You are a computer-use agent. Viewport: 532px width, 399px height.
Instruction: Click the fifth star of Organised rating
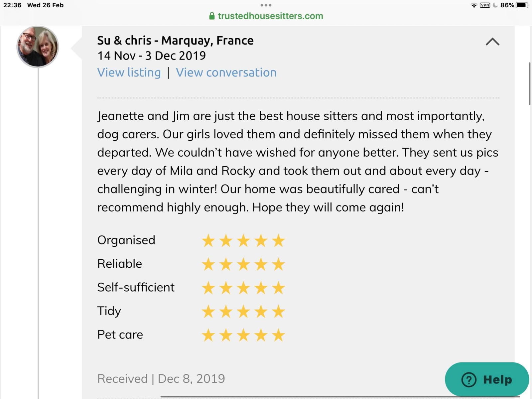(278, 240)
